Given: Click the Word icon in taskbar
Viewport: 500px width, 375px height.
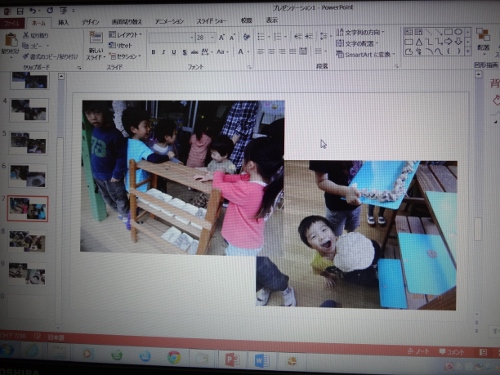Looking at the screenshot, I should click(262, 360).
